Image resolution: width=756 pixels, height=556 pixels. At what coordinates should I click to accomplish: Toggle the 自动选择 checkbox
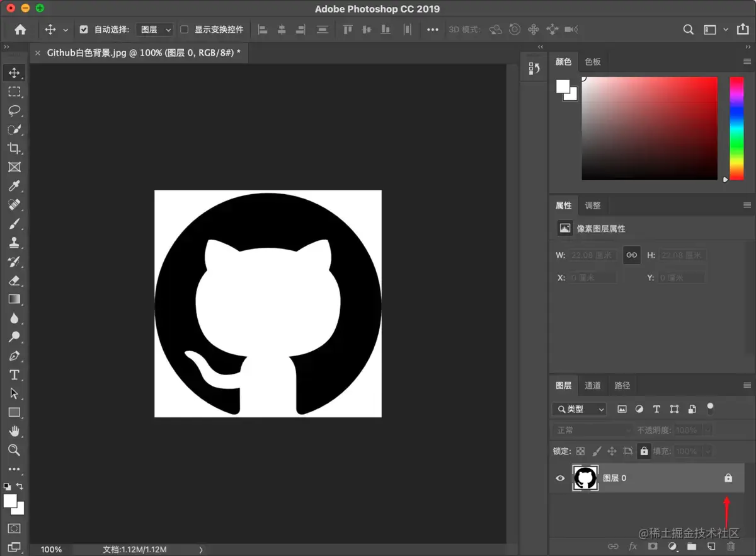click(84, 30)
